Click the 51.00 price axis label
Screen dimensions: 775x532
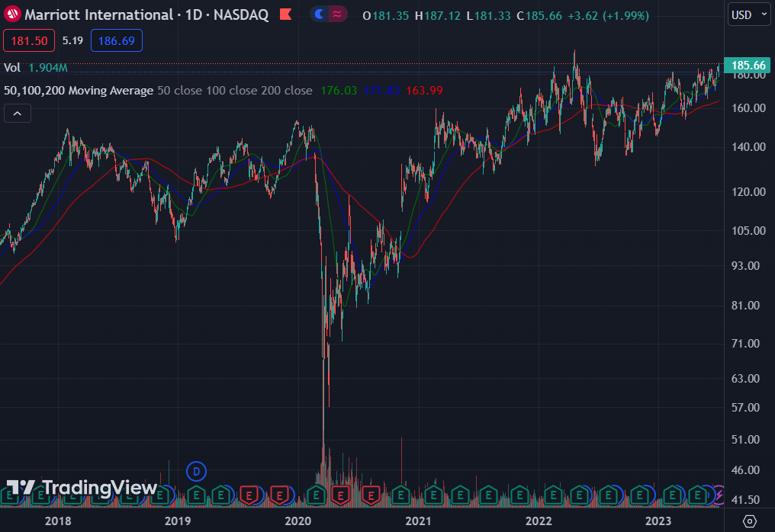(745, 440)
